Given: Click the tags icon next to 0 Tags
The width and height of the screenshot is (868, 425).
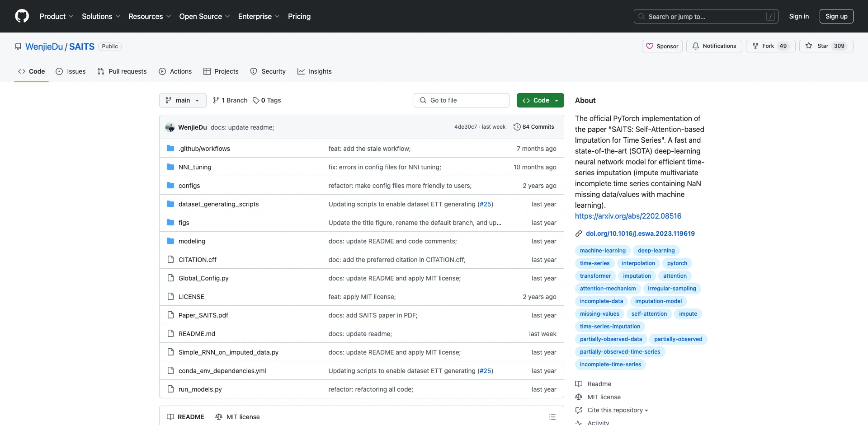Looking at the screenshot, I should click(x=256, y=100).
